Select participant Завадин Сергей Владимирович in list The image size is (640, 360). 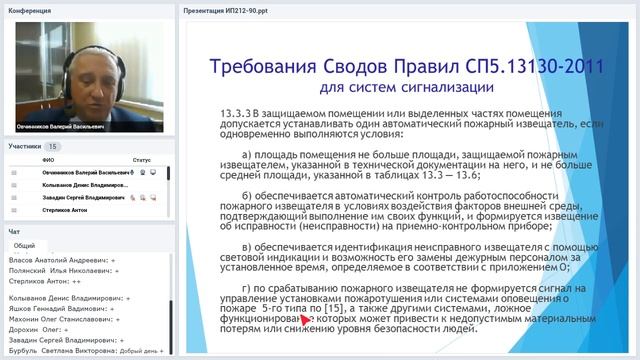(x=83, y=198)
